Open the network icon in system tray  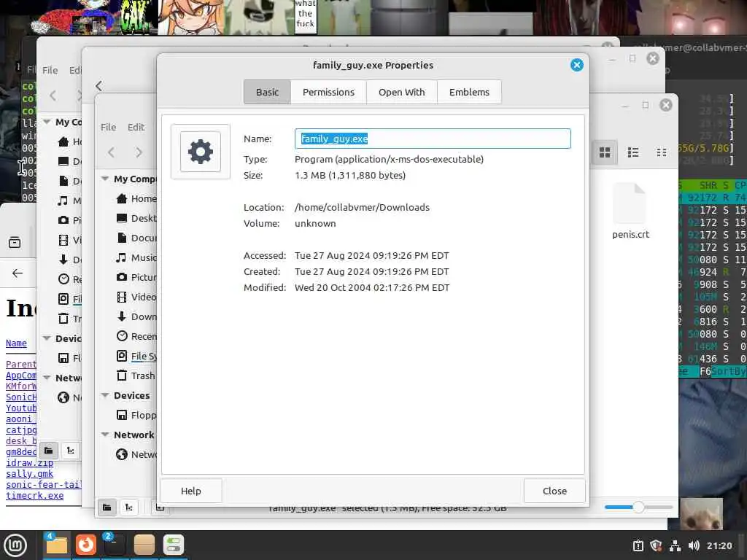(675, 545)
